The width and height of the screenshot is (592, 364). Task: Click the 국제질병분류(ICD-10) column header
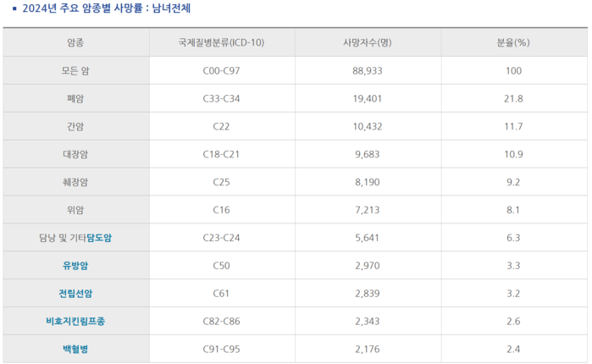[x=222, y=42]
